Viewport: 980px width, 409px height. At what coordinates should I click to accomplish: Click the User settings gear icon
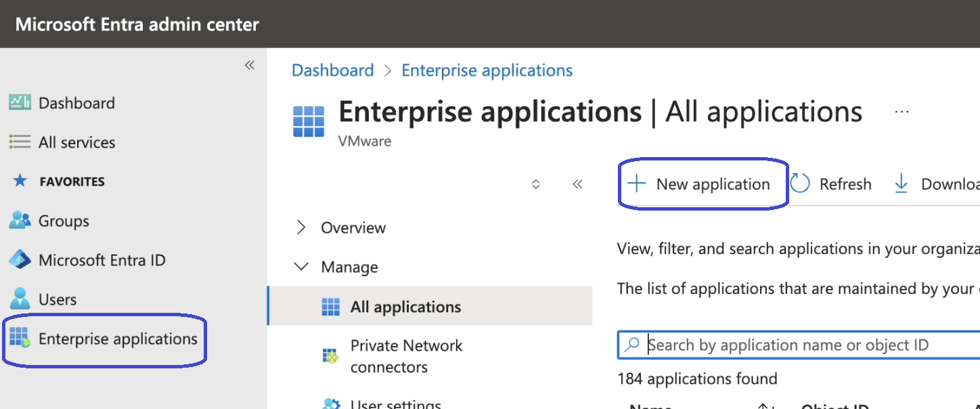coord(330,404)
